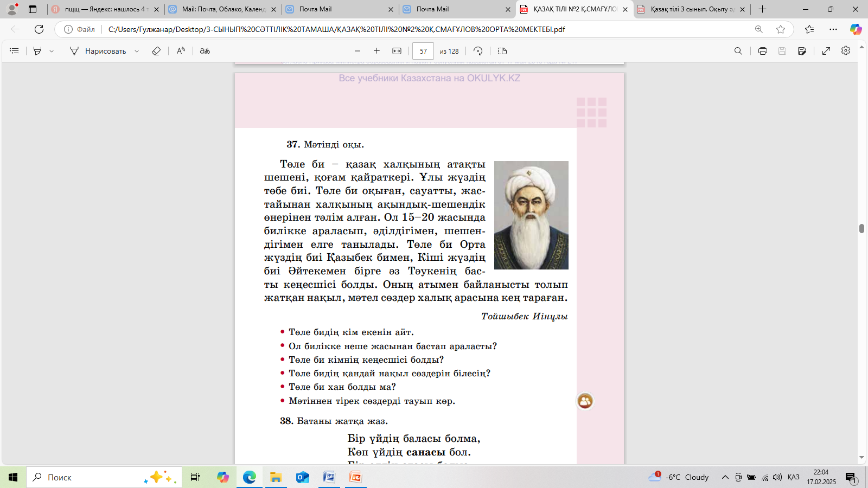Open the Windows Start menu
This screenshot has width=868, height=488.
(x=13, y=477)
